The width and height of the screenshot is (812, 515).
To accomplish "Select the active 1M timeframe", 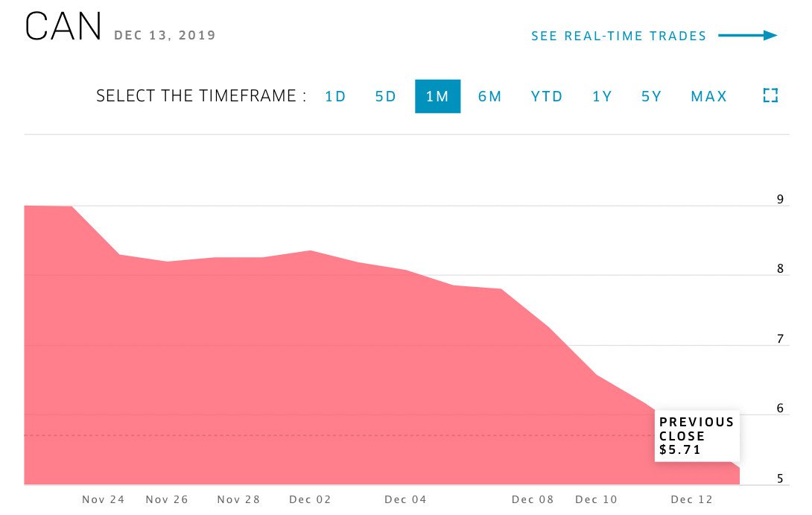I will [437, 96].
